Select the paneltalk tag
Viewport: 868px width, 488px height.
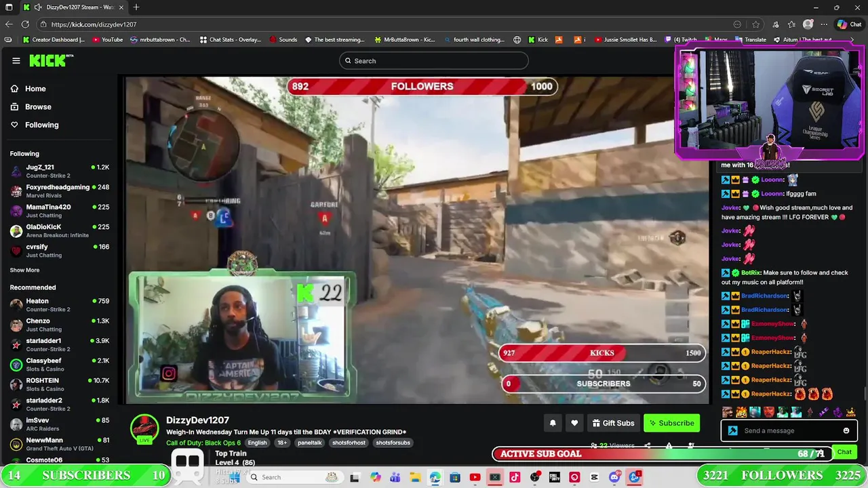point(310,443)
